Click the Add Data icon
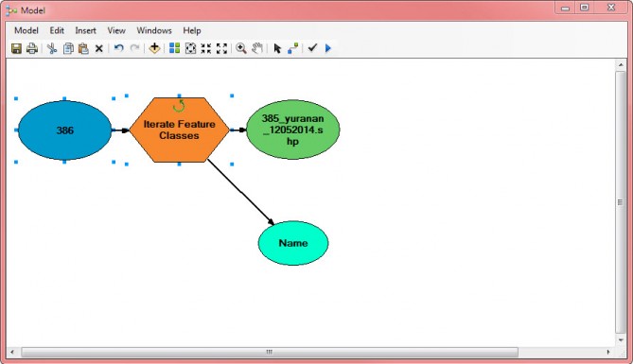Image resolution: width=633 pixels, height=364 pixels. tap(154, 48)
